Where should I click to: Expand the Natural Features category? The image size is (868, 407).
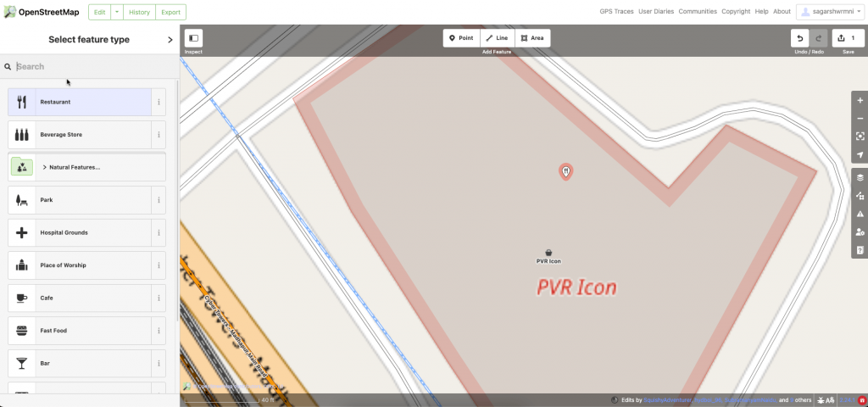tap(87, 167)
